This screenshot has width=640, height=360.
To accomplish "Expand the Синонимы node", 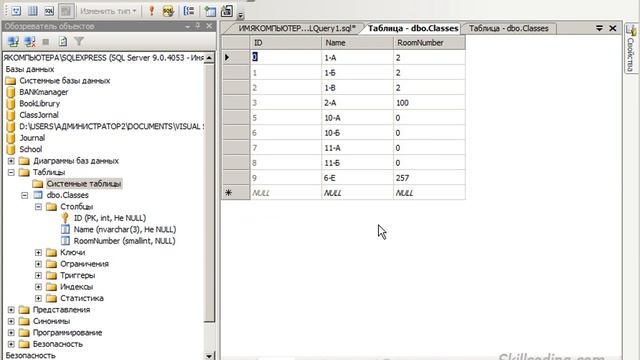I will (11, 321).
